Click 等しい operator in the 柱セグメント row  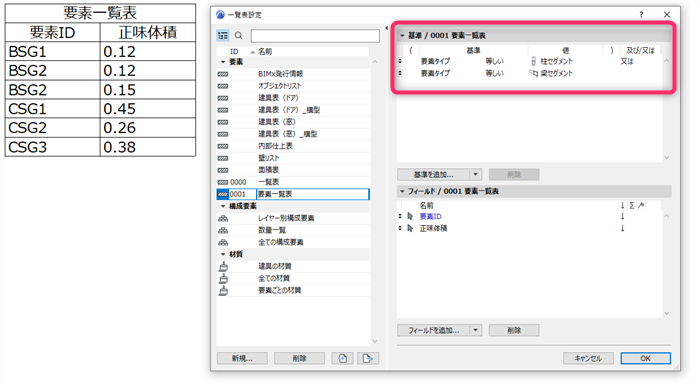tap(495, 61)
